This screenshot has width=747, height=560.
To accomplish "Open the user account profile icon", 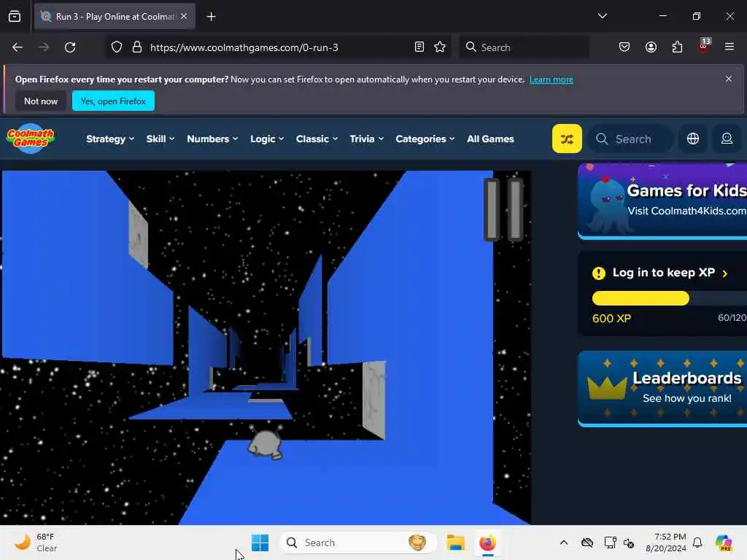I will [x=727, y=139].
